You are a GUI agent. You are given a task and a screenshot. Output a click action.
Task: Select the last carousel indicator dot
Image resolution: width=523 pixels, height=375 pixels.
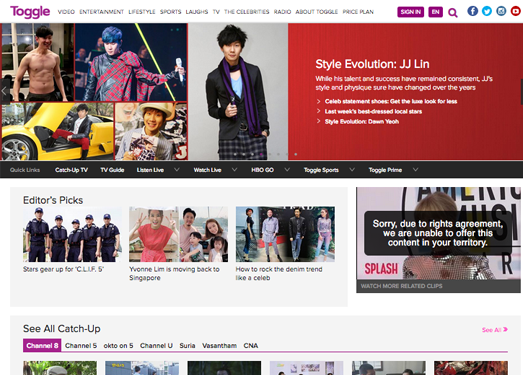(x=296, y=154)
